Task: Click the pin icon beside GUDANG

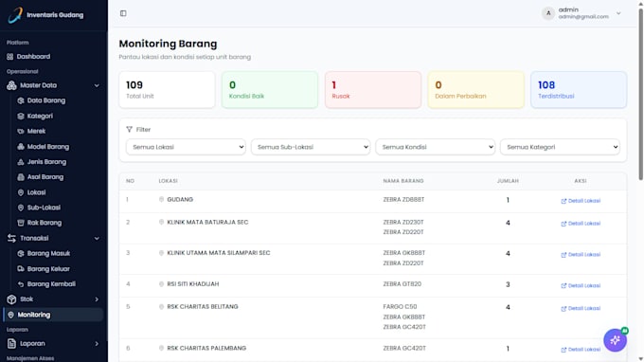Action: (161, 199)
